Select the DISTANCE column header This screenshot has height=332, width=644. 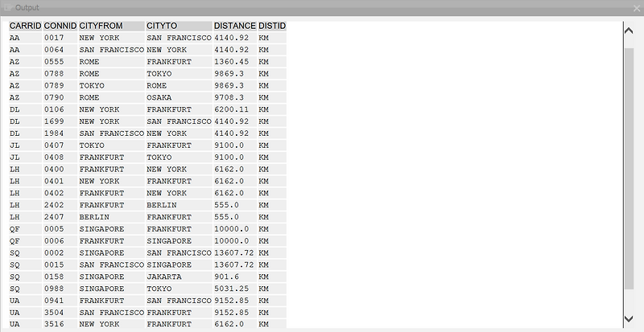point(235,26)
